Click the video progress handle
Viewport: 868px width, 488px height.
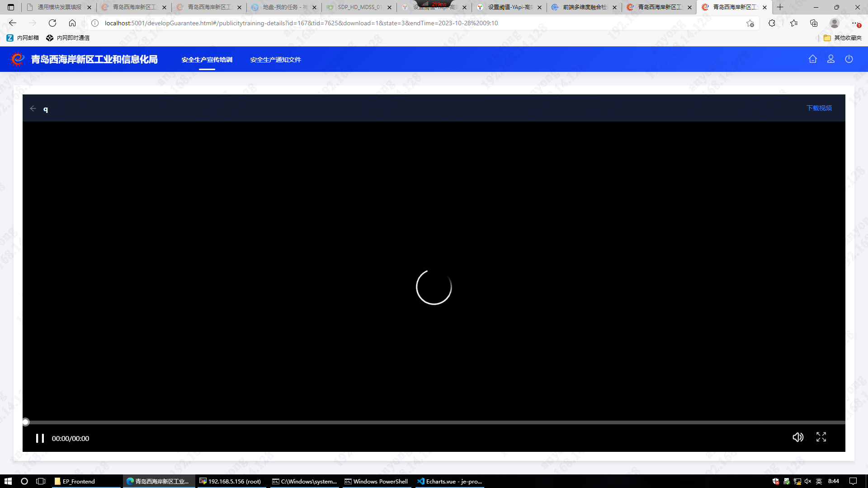pyautogui.click(x=26, y=422)
